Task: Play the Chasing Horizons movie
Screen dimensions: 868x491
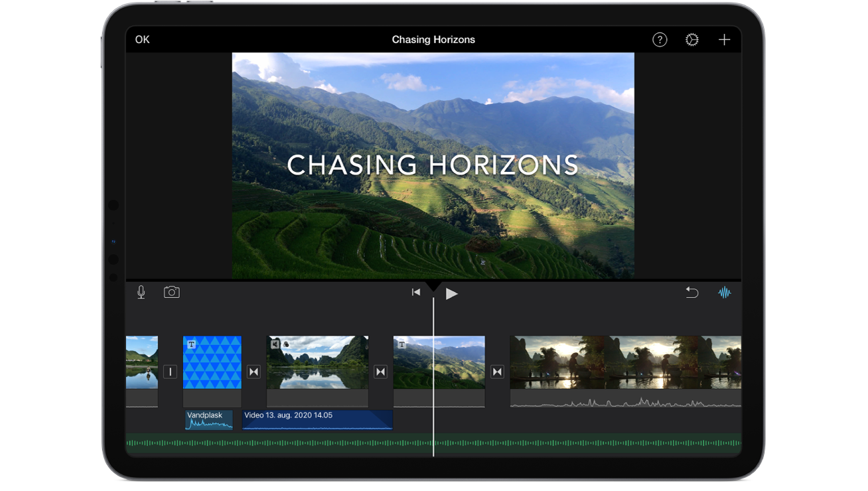Action: point(451,293)
